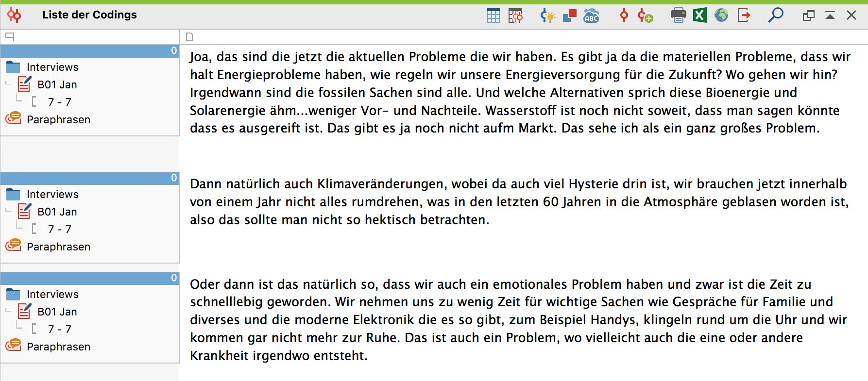The height and width of the screenshot is (381, 868).
Task: Click the segment starting 'Dann natürlich auch Klimaveränderungen'
Action: (x=519, y=201)
